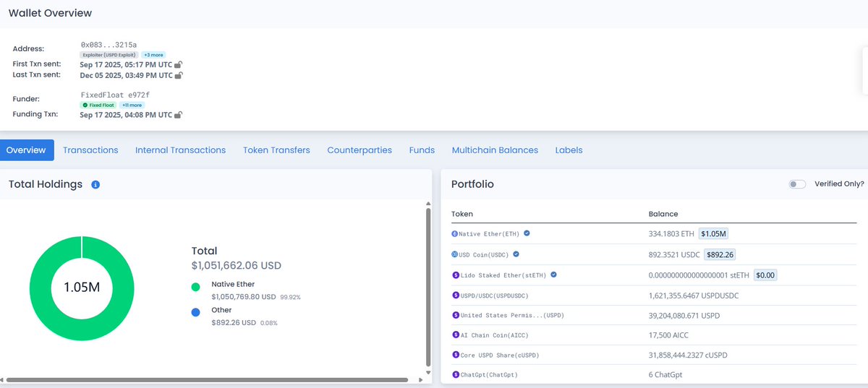Click the ChatGpt(ChatGpt) token name
This screenshot has height=388, width=868.
(x=488, y=375)
